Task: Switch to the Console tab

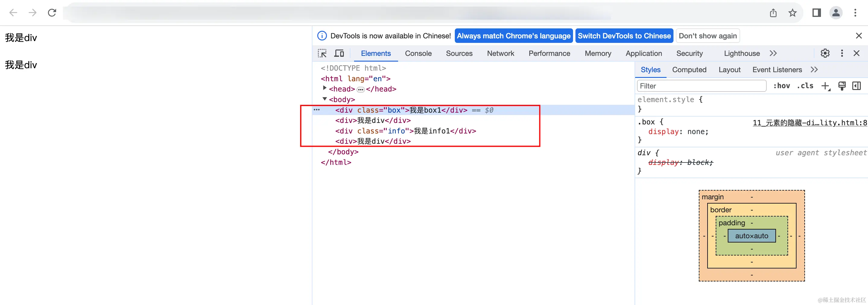Action: [418, 53]
